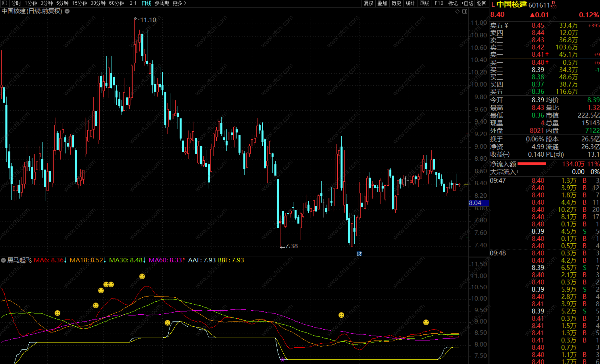Viewport: 600px width, 364px height.
Task: Click the 财 marker below the candlesticks
Action: point(359,254)
